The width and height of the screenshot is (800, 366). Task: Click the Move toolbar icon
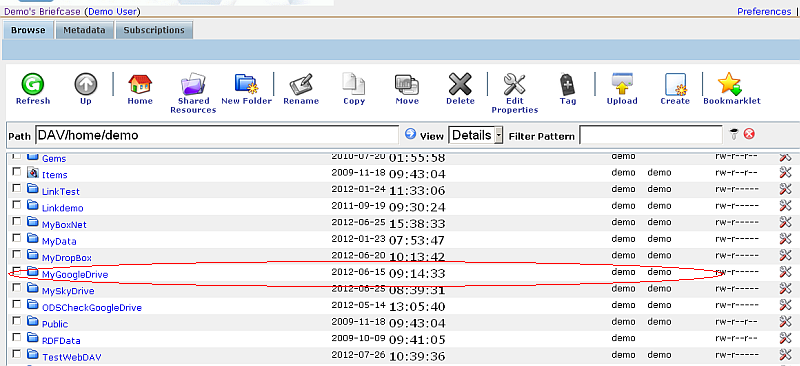point(407,84)
